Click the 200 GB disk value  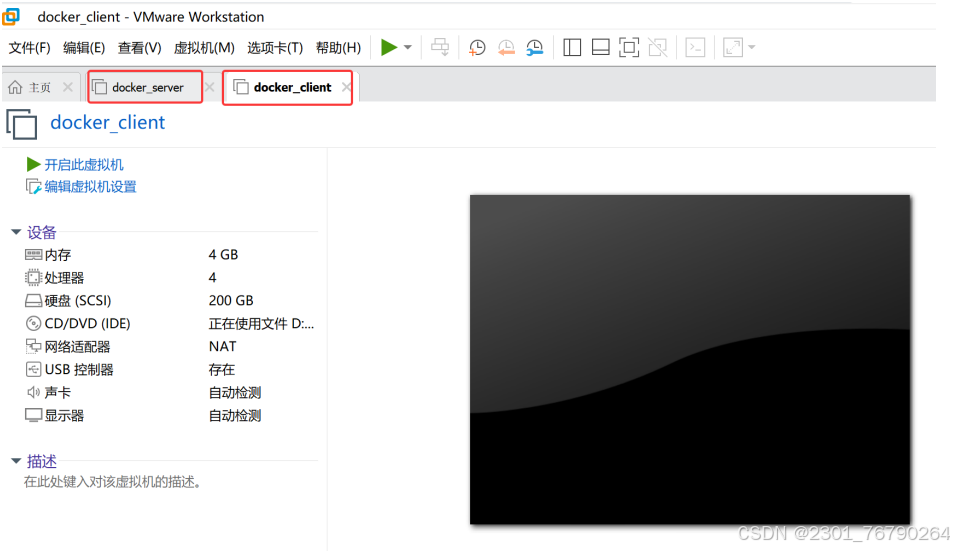point(231,300)
